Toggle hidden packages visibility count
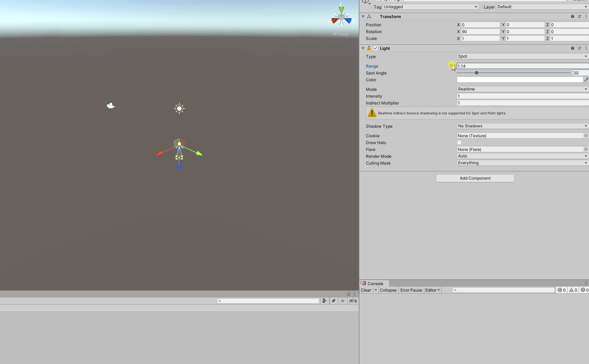589x364 pixels. 353,301
